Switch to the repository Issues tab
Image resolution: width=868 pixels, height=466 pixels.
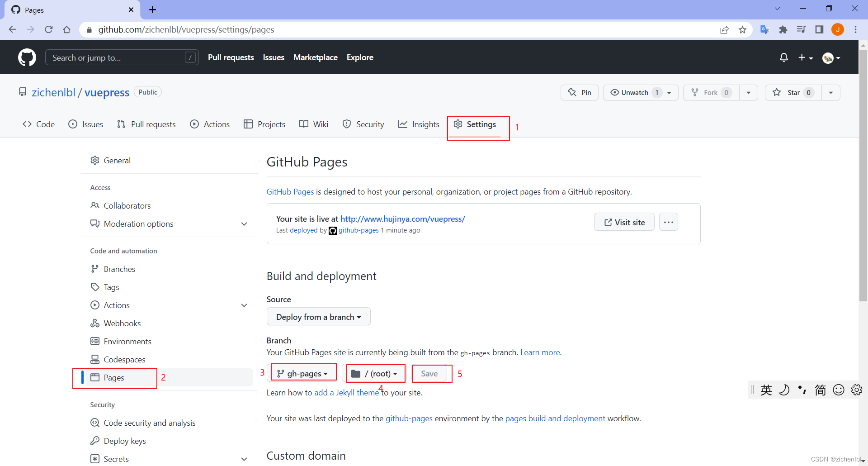pos(86,124)
